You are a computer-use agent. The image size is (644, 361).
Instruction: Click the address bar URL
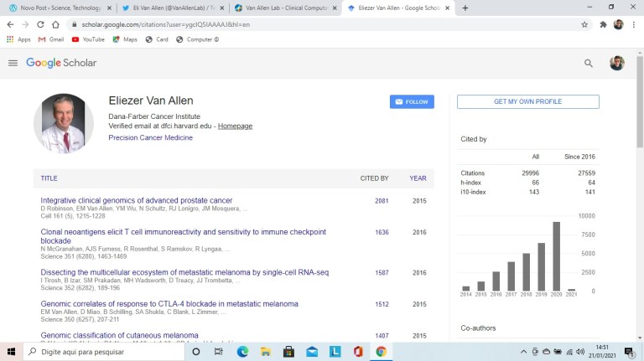tap(165, 24)
